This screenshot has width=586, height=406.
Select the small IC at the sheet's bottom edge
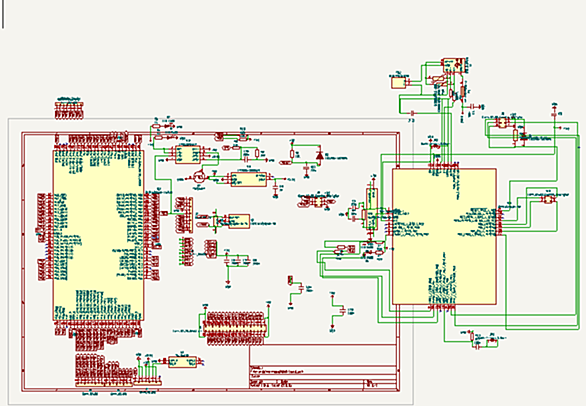coord(182,362)
